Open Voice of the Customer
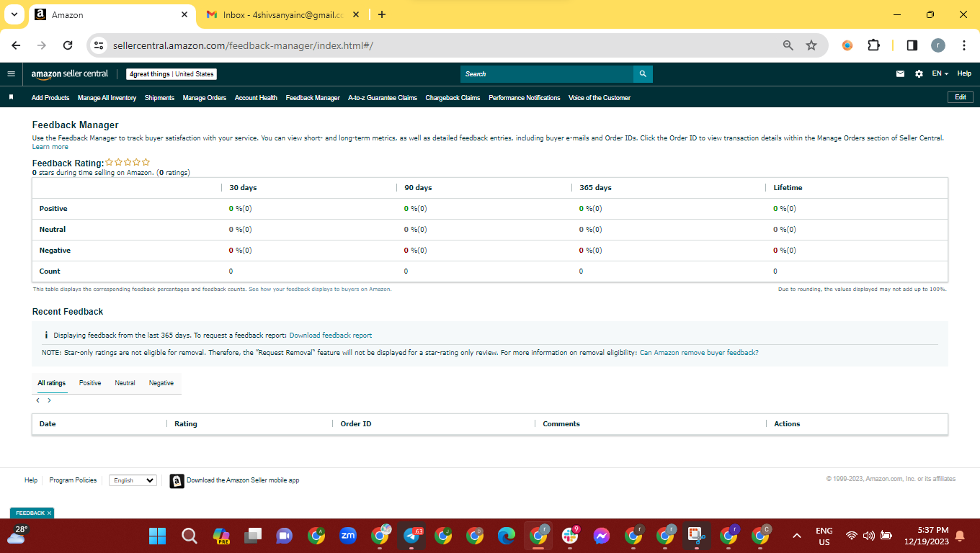The image size is (980, 553). (600, 98)
